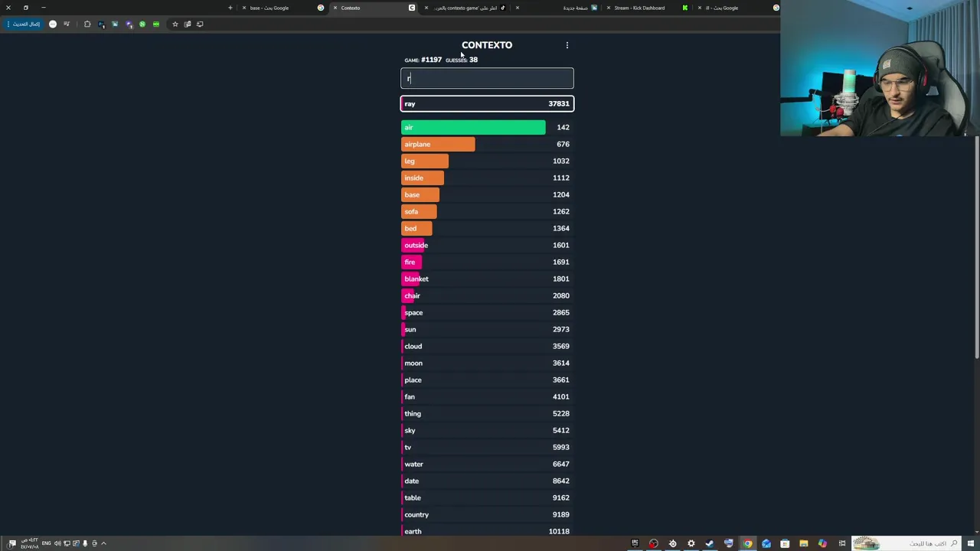Switch to the 'contexto game' search tab

tap(467, 8)
